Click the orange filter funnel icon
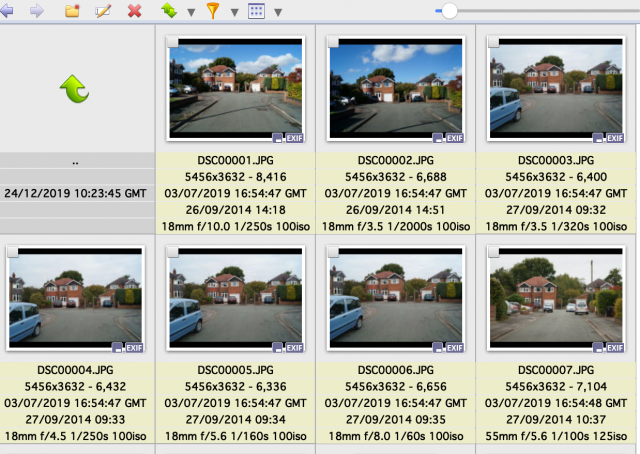The image size is (640, 454). (213, 11)
